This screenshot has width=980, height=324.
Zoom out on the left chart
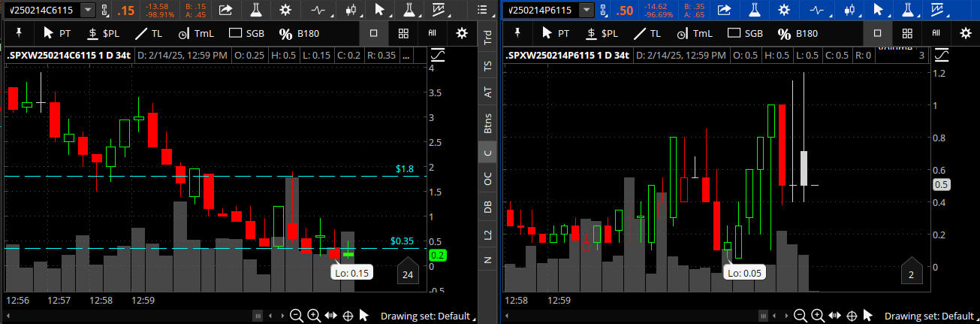pyautogui.click(x=296, y=316)
